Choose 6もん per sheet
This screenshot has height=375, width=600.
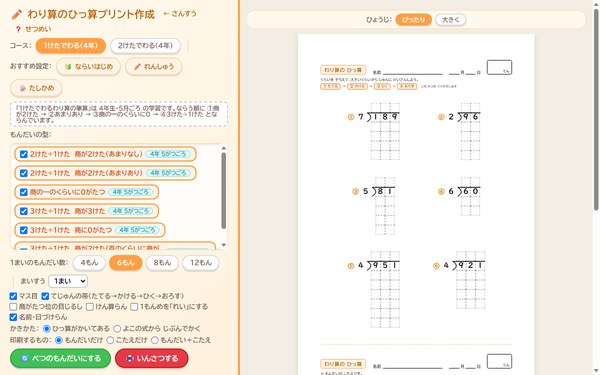click(126, 263)
